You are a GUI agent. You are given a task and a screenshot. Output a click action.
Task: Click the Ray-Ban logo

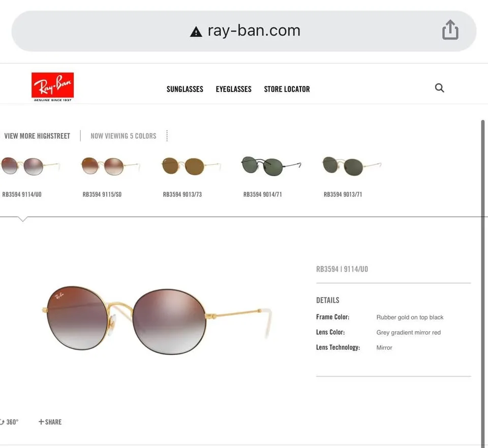point(52,85)
